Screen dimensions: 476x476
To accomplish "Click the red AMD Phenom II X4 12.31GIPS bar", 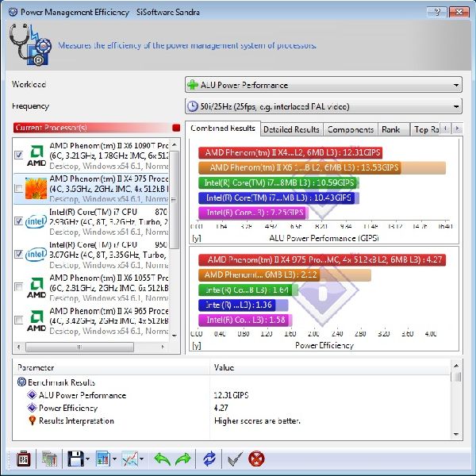I will (290, 152).
